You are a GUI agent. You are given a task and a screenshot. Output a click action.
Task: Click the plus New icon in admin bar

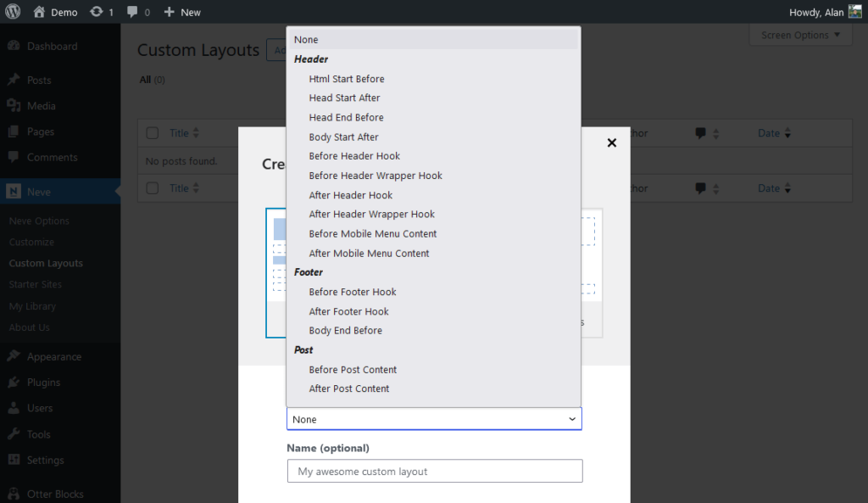coord(169,12)
